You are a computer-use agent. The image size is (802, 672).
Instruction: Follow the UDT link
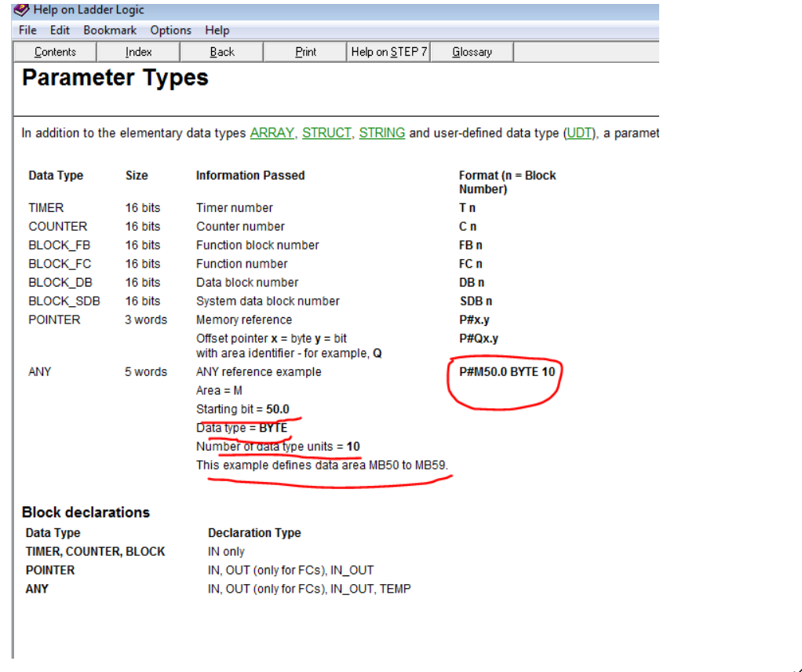point(579,133)
